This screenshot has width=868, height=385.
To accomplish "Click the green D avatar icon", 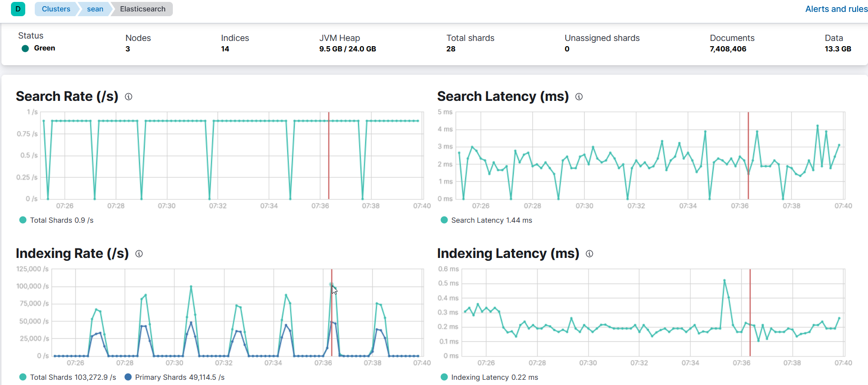I will tap(18, 9).
